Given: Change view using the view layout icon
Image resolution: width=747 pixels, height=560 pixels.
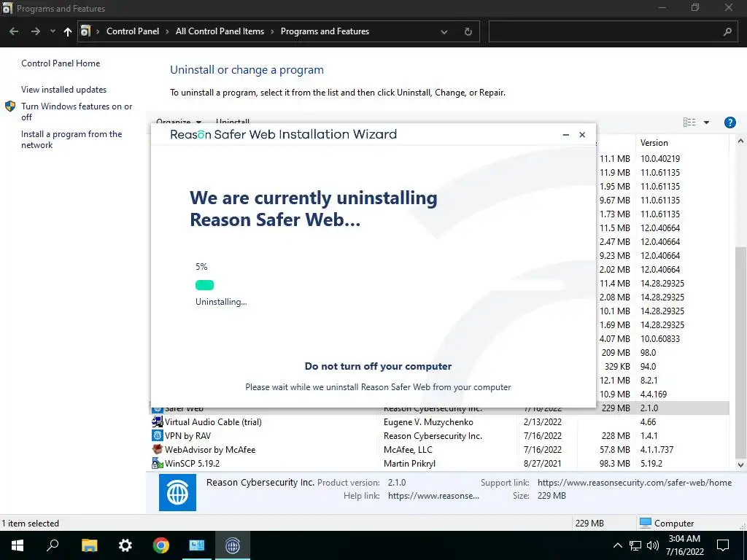Looking at the screenshot, I should [x=689, y=122].
